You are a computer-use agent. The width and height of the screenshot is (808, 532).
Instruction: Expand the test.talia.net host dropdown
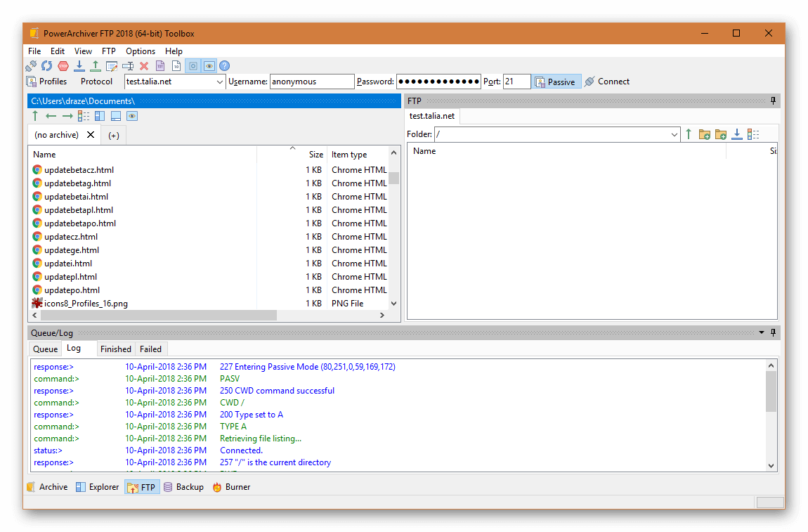click(x=219, y=82)
